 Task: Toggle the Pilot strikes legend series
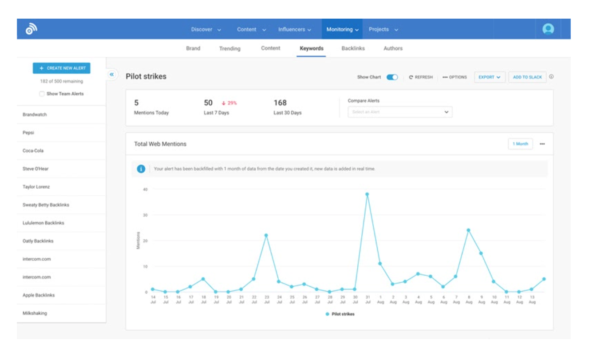(340, 314)
